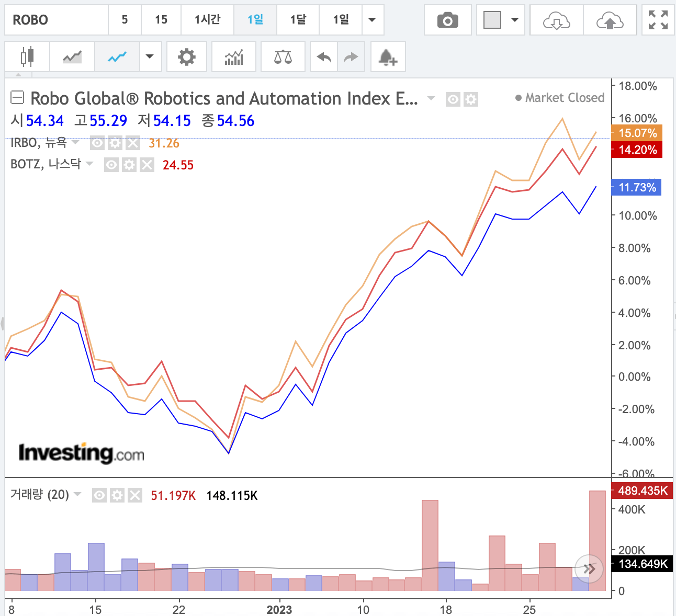Viewport: 676px width, 616px height.
Task: Select the 15 minute interval
Action: [x=161, y=20]
